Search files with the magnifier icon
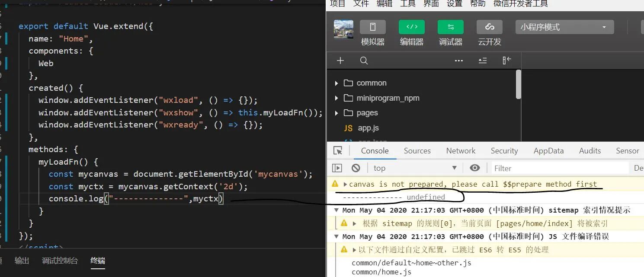 tap(364, 60)
